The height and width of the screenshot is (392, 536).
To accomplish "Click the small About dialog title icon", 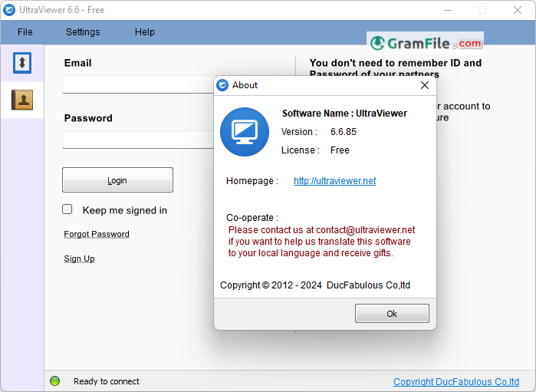I will click(x=222, y=85).
